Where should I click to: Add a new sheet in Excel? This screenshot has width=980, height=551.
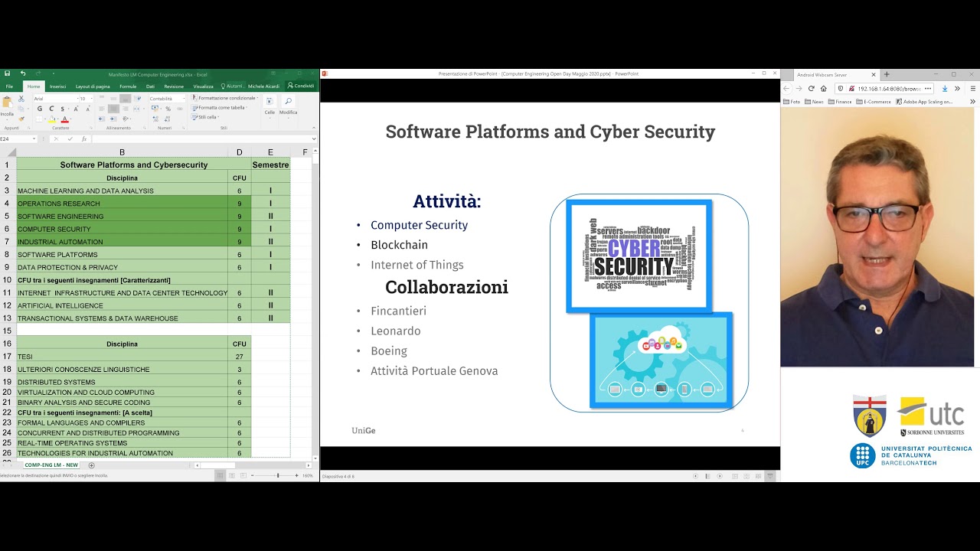tap(91, 465)
